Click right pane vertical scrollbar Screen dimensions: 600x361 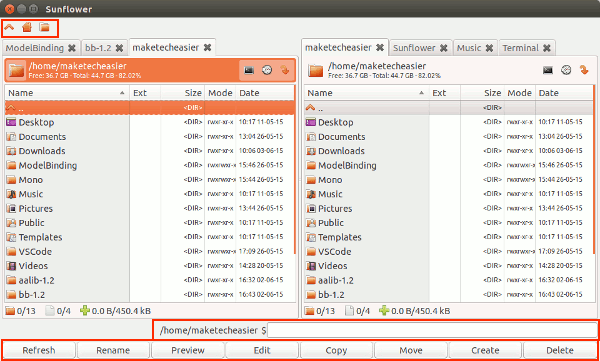pos(594,170)
